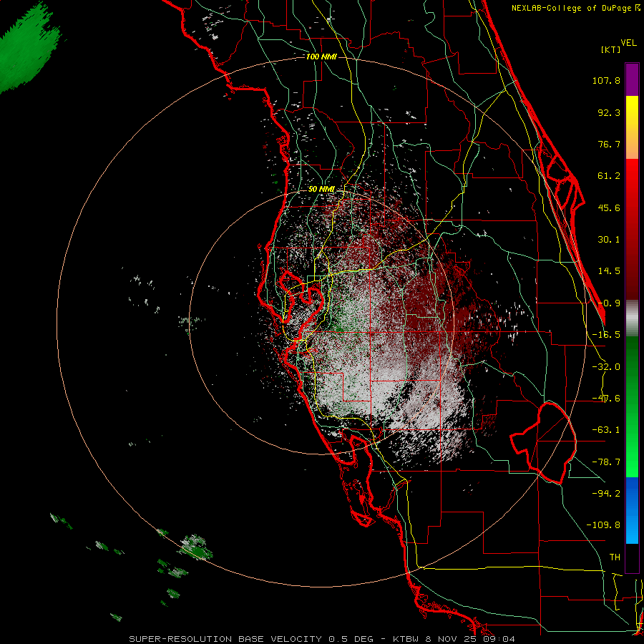Click the 30.1 velocity scale value
The height and width of the screenshot is (644, 644).
click(x=609, y=240)
